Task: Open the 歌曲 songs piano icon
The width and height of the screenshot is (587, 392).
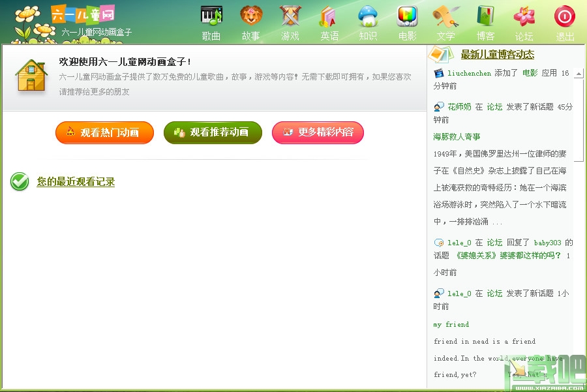Action: 211,16
